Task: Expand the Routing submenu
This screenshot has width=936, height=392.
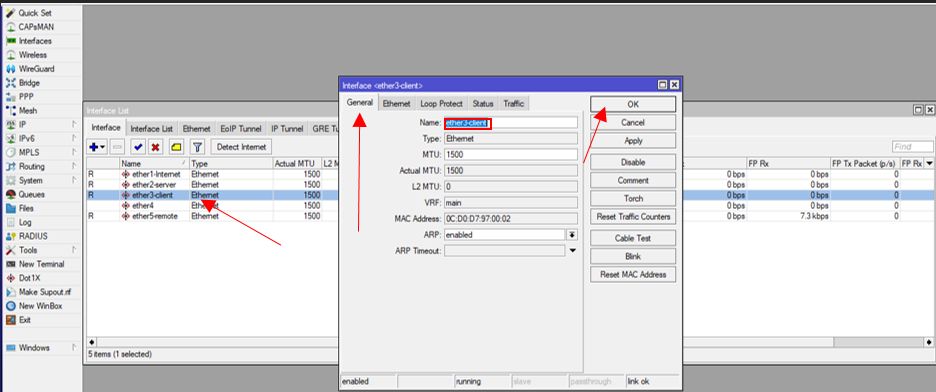Action: 41,166
